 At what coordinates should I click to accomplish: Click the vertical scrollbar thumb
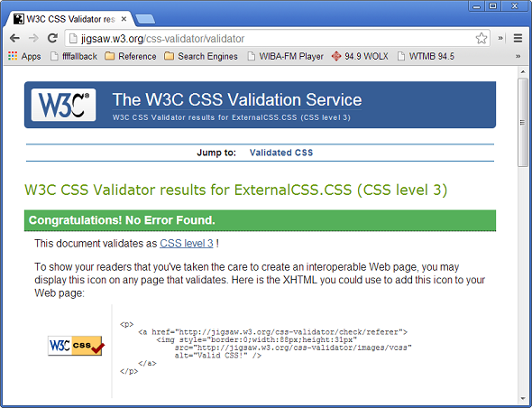(523, 122)
